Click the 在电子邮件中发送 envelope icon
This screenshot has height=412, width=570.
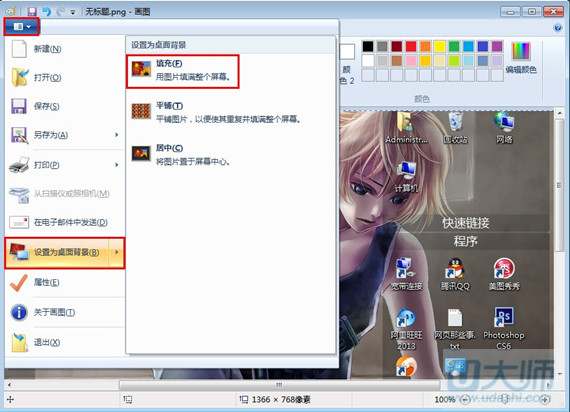[19, 222]
